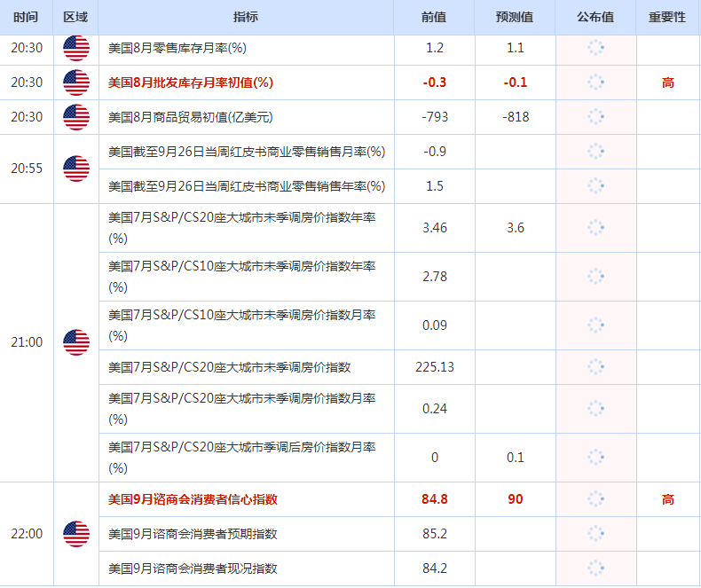
Task: Open 美国8月商品贸易初值(亿美元) indicator
Action: (191, 117)
